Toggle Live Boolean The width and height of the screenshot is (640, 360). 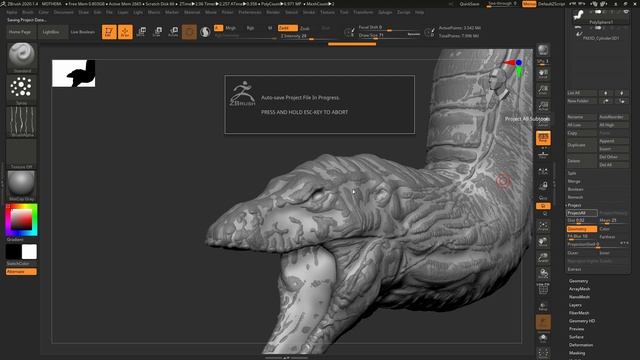tap(82, 32)
